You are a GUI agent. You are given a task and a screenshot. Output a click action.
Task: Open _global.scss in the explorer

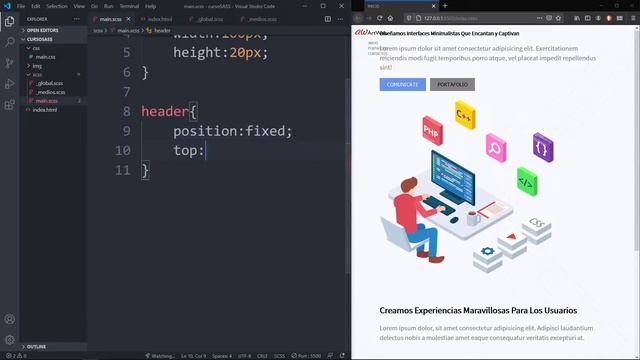point(49,83)
